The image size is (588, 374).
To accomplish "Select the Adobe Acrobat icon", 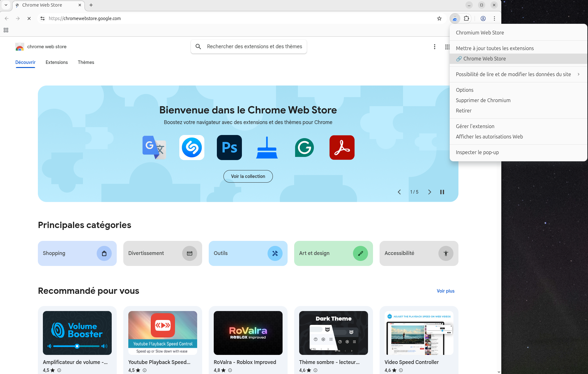I will pyautogui.click(x=342, y=148).
